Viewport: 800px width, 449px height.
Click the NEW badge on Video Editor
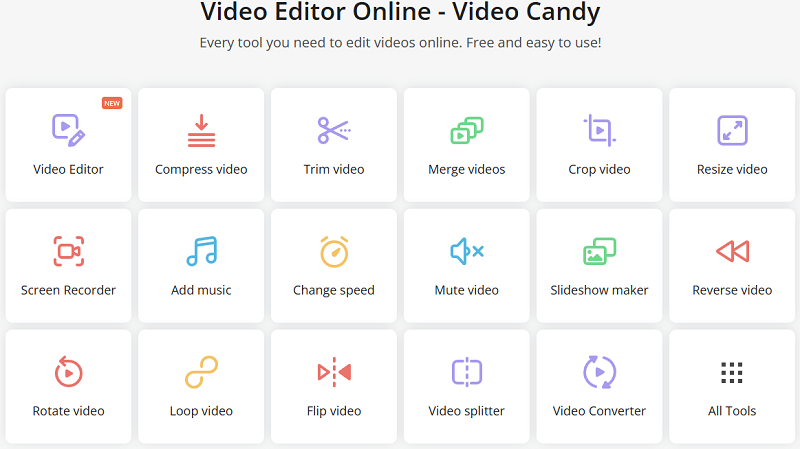[112, 103]
